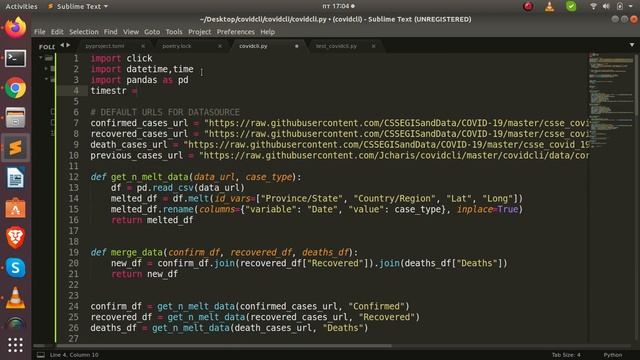640x360 pixels.
Task: Open Ubuntu Software from the dock
Action: 16,208
